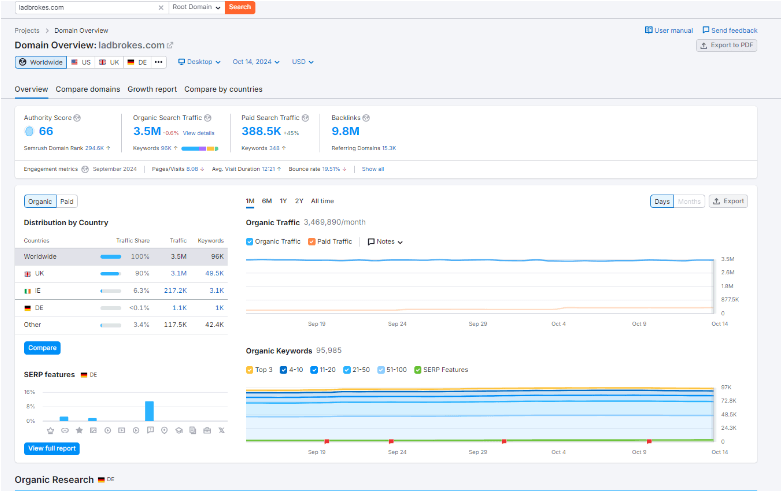This screenshot has width=781, height=492.
Task: Click the 217.2K traffic value for IE
Action: click(x=175, y=291)
